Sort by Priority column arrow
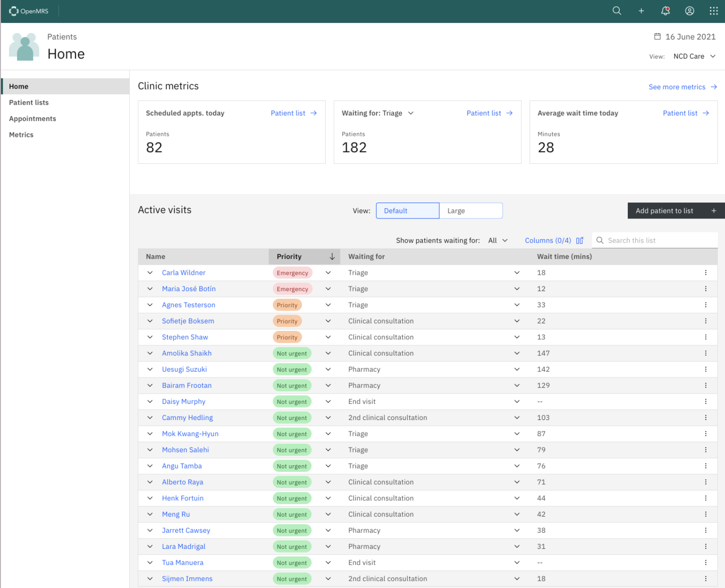 click(332, 257)
